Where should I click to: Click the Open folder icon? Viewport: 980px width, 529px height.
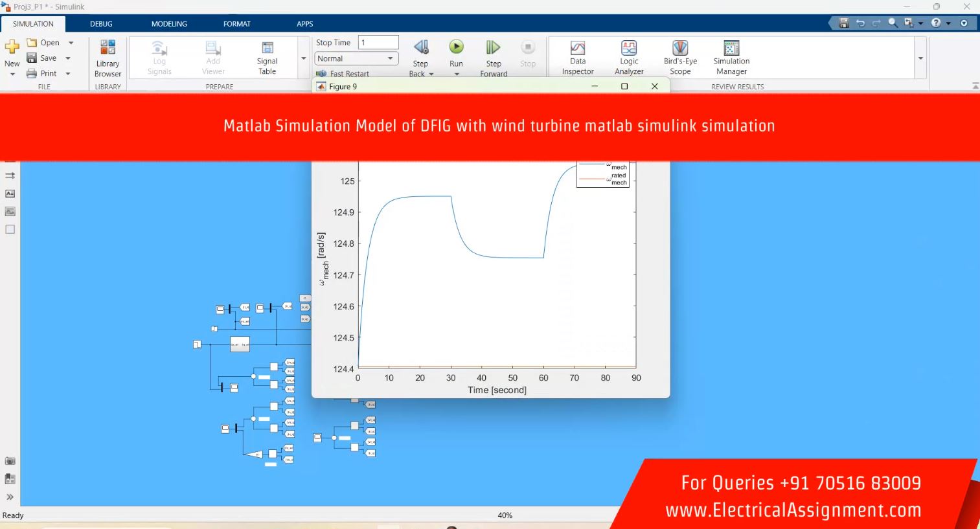(x=32, y=42)
